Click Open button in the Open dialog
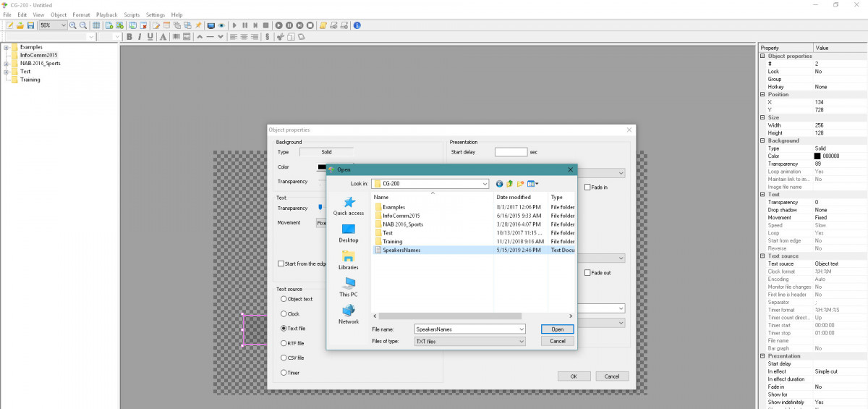 557,329
